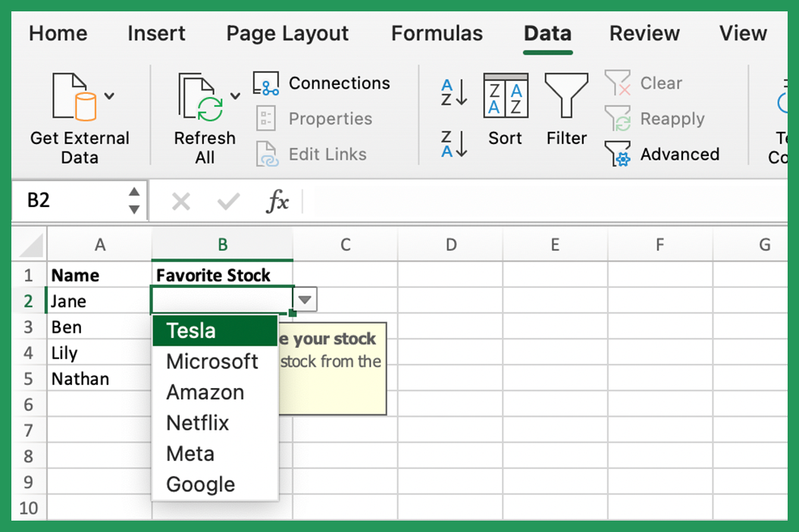
Task: Choose Meta from the dropdown list
Action: pyautogui.click(x=215, y=453)
